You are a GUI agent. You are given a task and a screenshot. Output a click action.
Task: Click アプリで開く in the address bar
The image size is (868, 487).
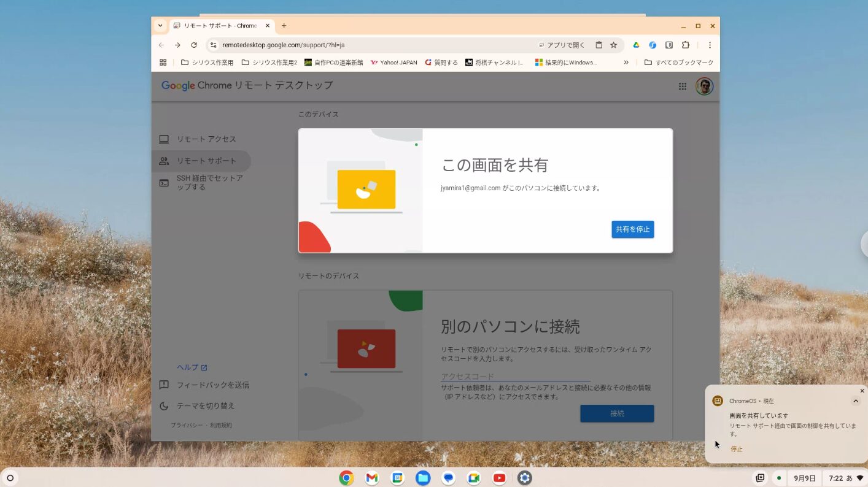point(562,45)
